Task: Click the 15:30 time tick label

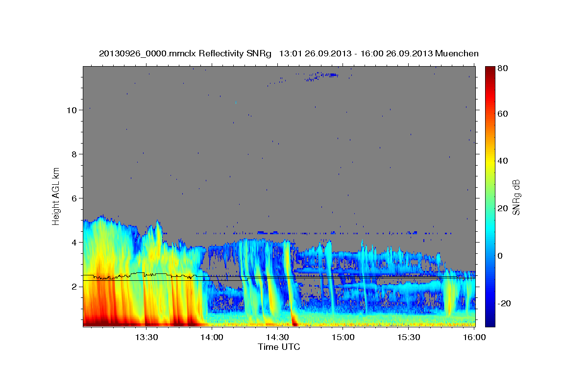Action: coord(409,338)
